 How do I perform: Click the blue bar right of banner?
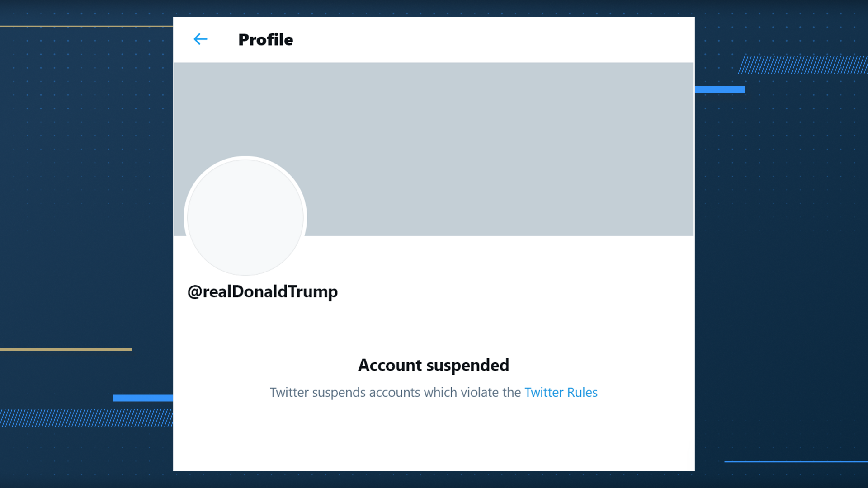click(x=719, y=89)
